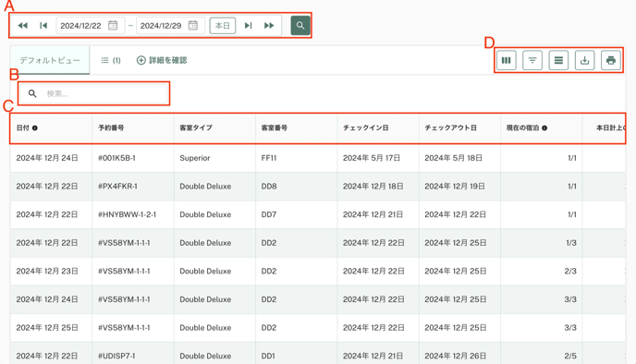This screenshot has width=636, height=364.
Task: Sort by 客室タイプ column header
Action: tap(196, 128)
